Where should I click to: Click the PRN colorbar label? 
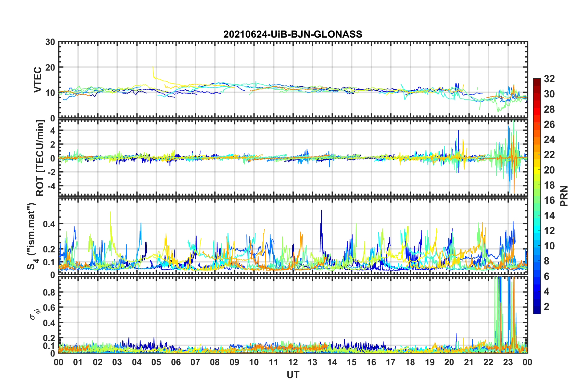564,196
